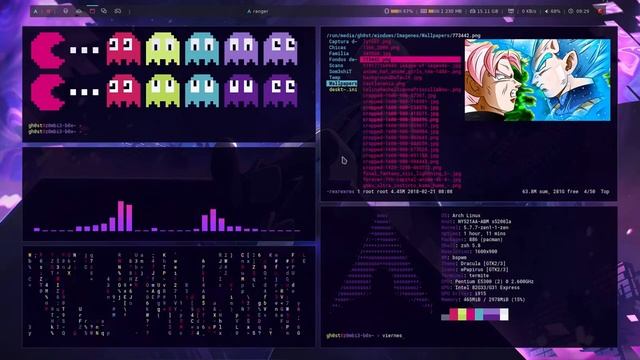Click the memory usage 'MB' module
640x360 pixels.
tap(441, 11)
